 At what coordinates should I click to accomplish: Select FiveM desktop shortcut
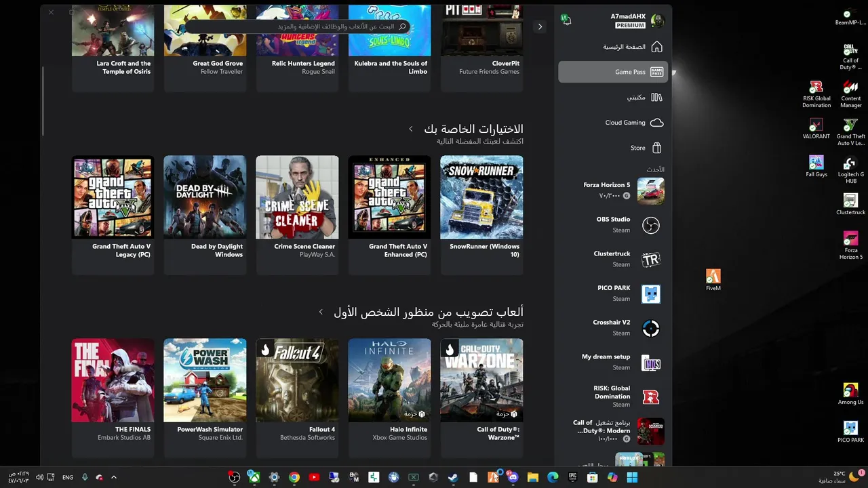[713, 281]
